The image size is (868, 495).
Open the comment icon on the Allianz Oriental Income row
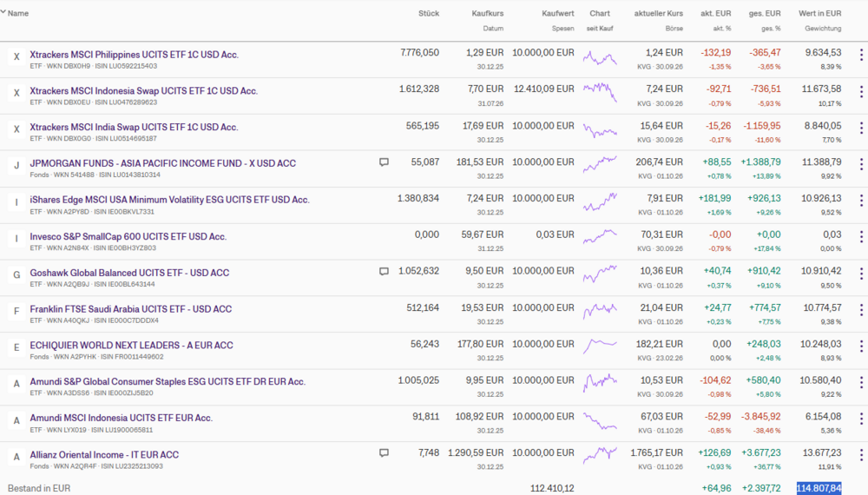click(x=384, y=453)
